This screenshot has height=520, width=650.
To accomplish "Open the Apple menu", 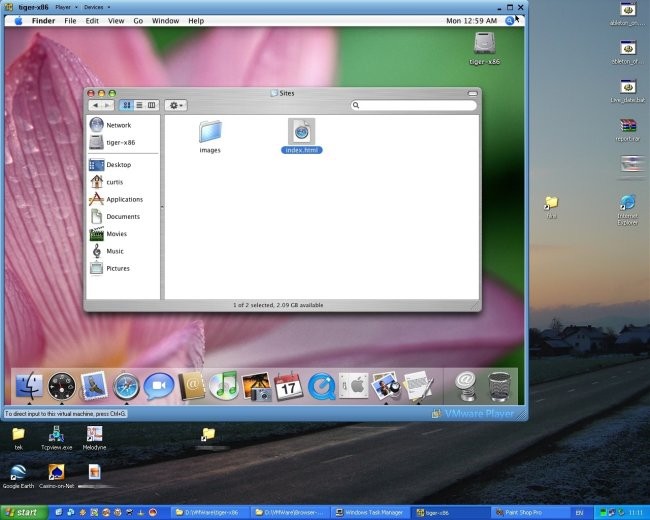I will click(19, 21).
